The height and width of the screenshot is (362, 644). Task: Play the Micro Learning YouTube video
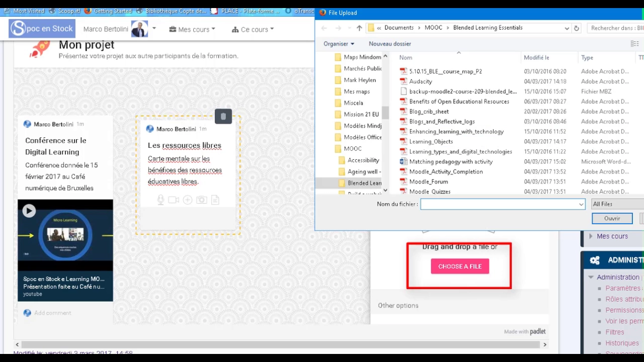tap(29, 211)
